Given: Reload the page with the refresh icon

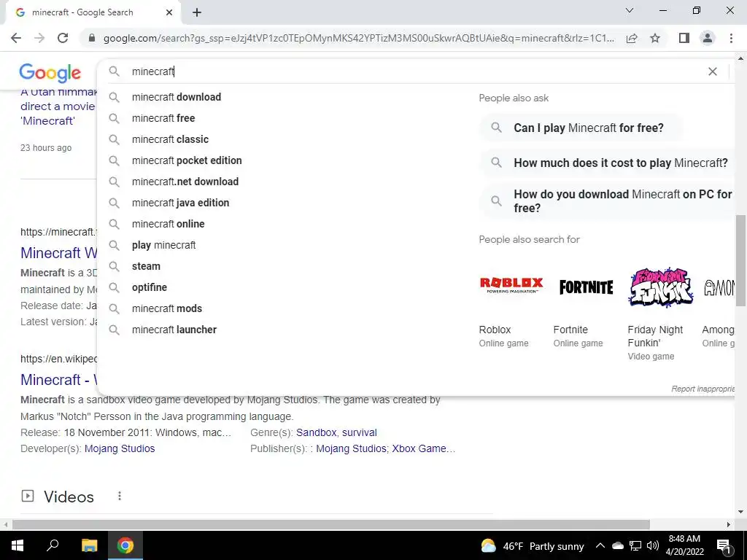Looking at the screenshot, I should (63, 38).
